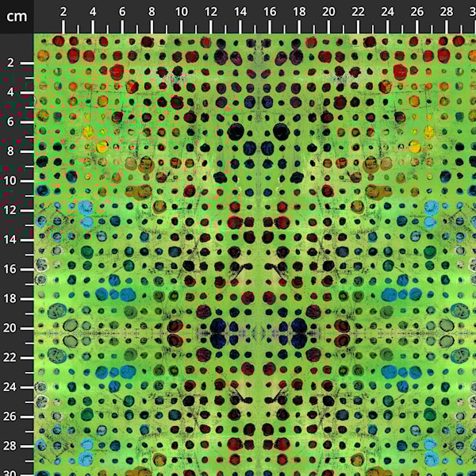
Task: Pick the 24 mark on the left ruler
Action: [x=11, y=386]
